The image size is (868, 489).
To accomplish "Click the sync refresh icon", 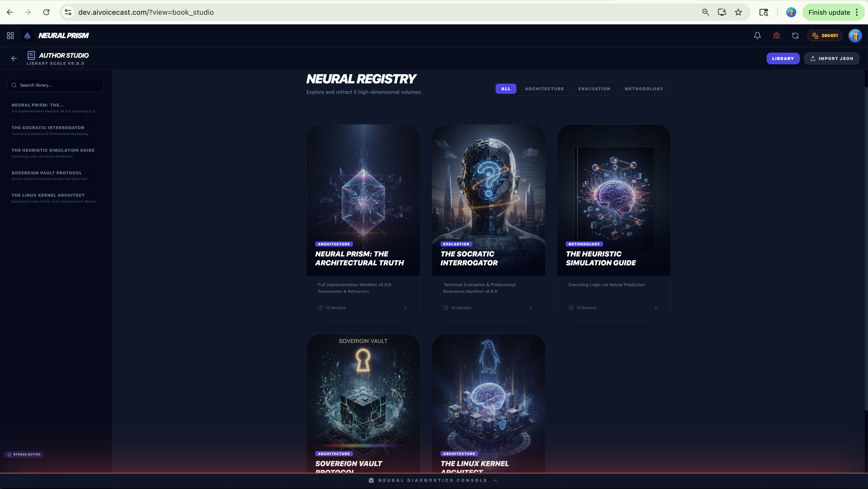I will (795, 35).
